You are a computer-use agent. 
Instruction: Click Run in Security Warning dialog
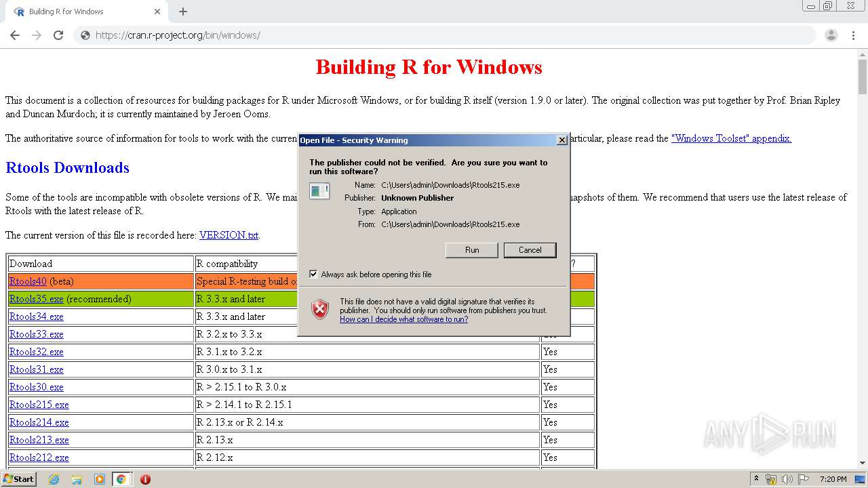point(472,250)
